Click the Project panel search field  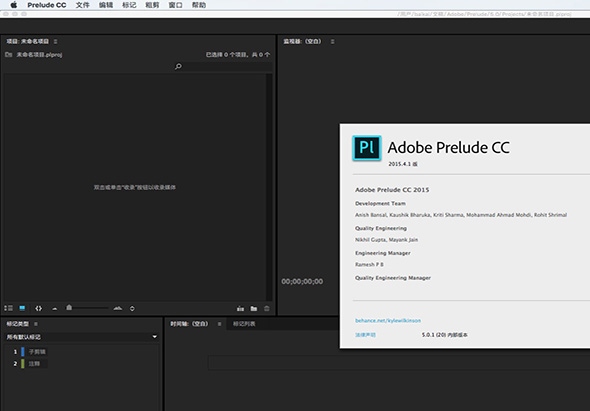pyautogui.click(x=228, y=67)
